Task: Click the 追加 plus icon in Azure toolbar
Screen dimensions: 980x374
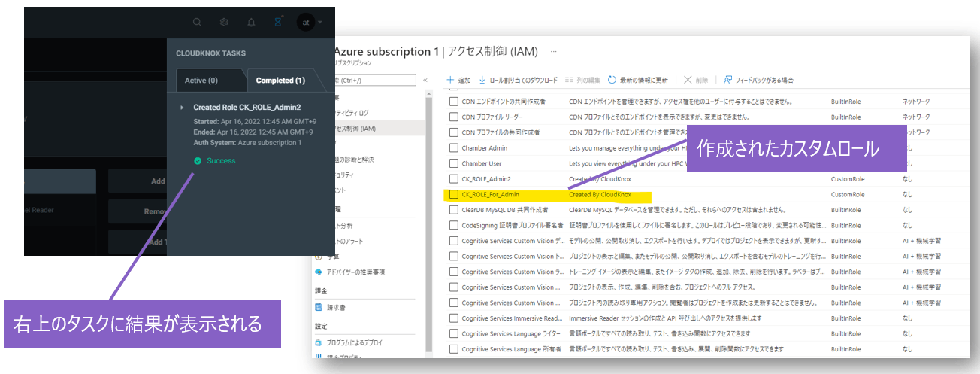Action: pyautogui.click(x=451, y=80)
